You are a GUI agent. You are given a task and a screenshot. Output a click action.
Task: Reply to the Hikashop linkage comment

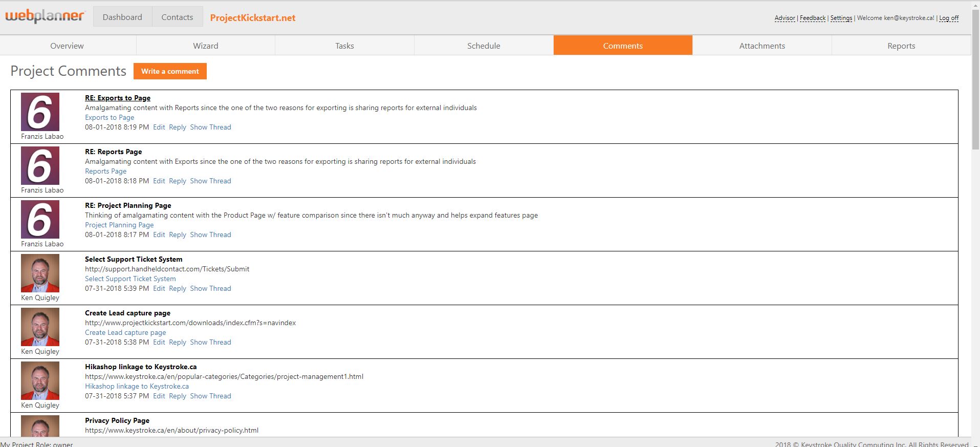(x=178, y=396)
